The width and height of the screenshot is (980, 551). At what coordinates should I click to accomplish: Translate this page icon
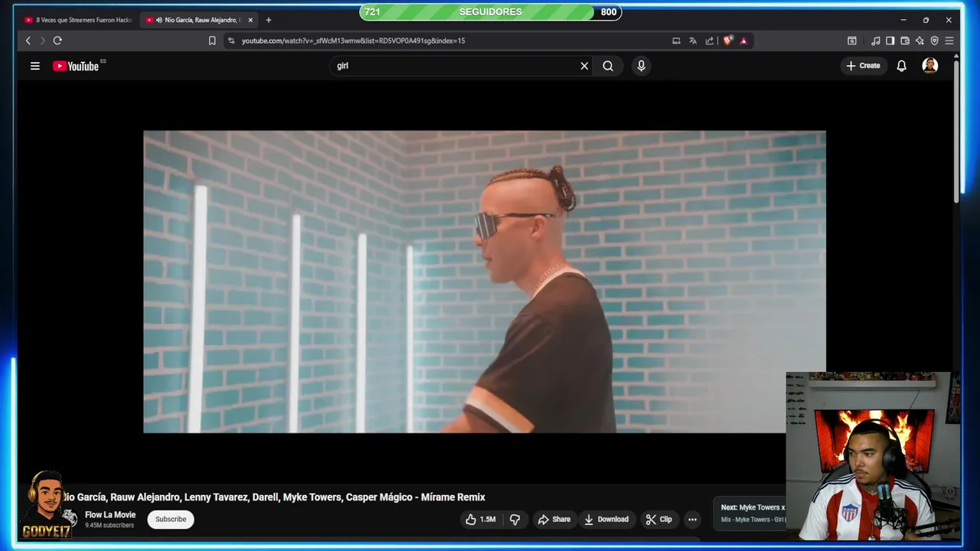point(693,41)
